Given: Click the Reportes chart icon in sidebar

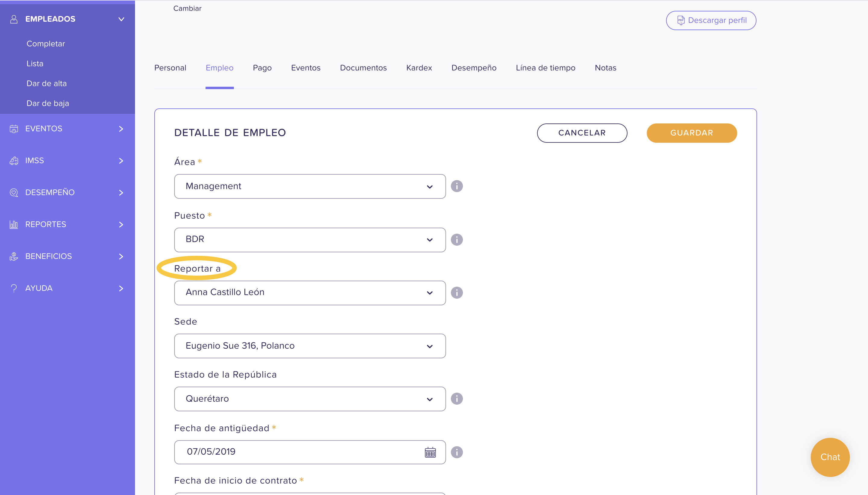Looking at the screenshot, I should tap(14, 224).
